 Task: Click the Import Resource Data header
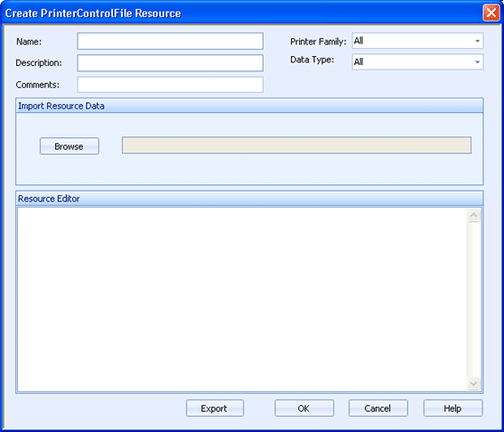click(x=249, y=106)
